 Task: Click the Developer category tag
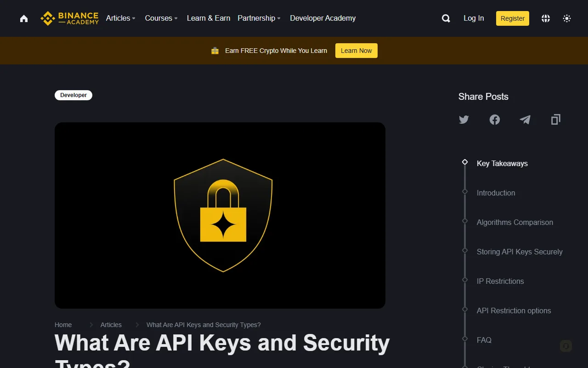tap(73, 95)
